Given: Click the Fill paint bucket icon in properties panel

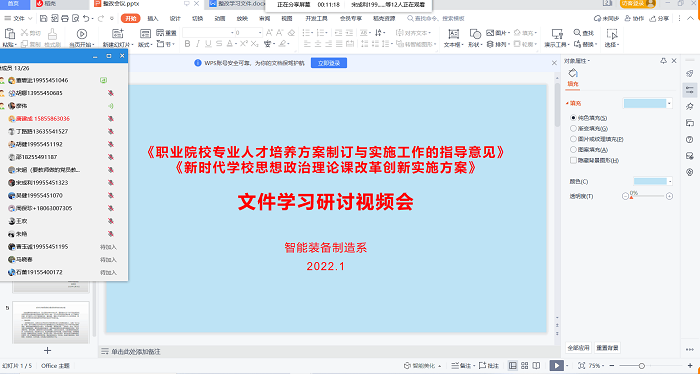Looking at the screenshot, I should pos(573,73).
